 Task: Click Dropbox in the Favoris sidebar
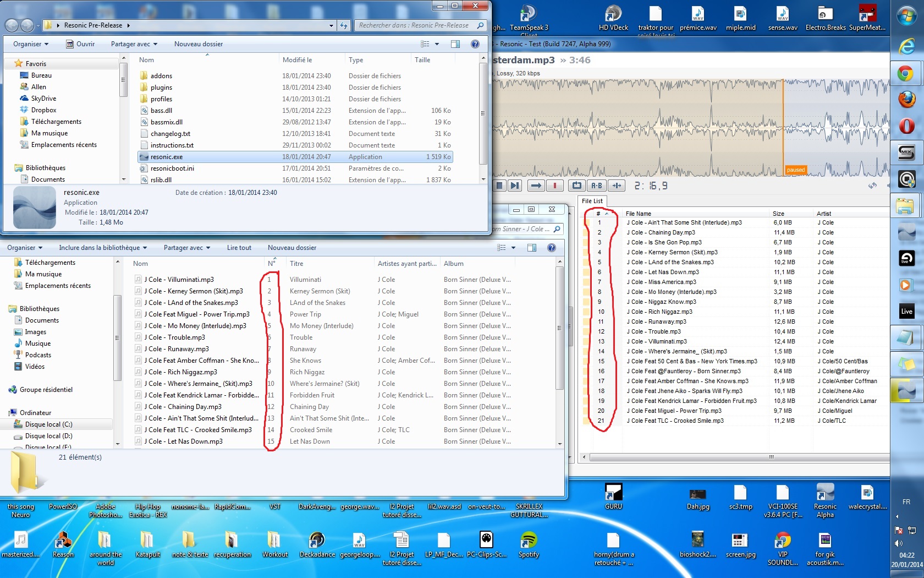pyautogui.click(x=43, y=110)
